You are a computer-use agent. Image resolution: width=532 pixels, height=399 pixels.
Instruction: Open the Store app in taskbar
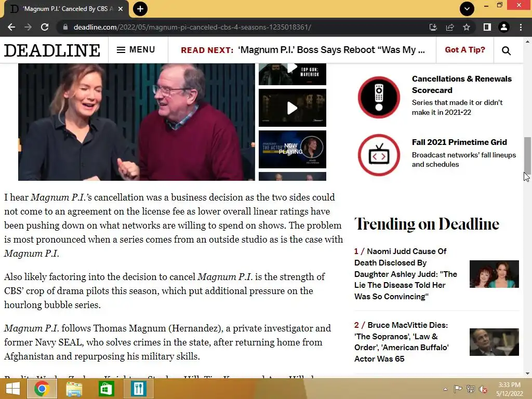click(x=106, y=389)
